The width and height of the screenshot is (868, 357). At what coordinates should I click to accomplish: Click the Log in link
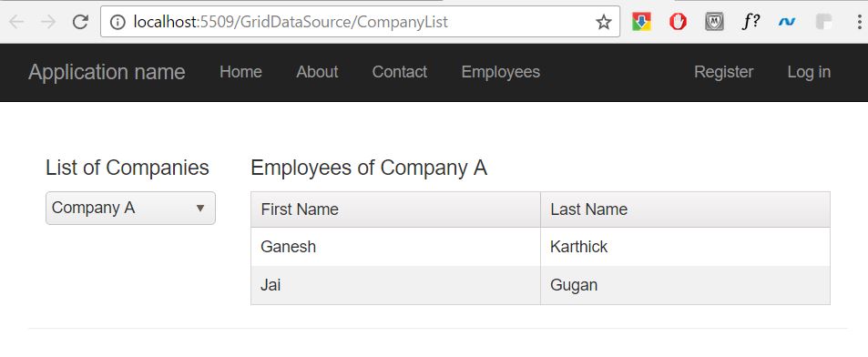[809, 72]
